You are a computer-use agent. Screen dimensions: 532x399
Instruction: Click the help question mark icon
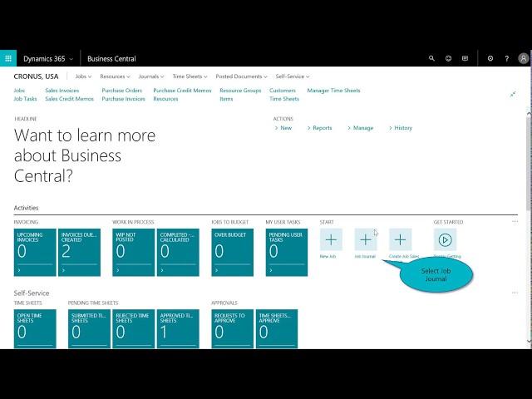(507, 58)
